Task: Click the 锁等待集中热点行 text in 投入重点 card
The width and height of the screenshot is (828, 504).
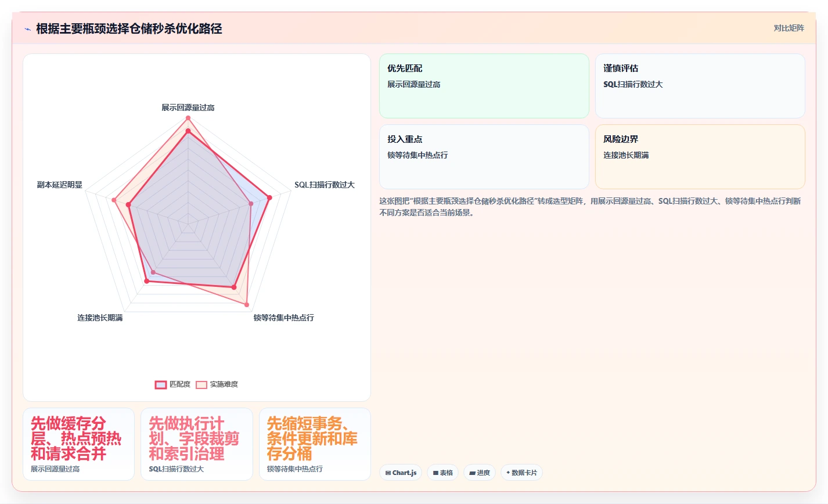Action: tap(417, 155)
